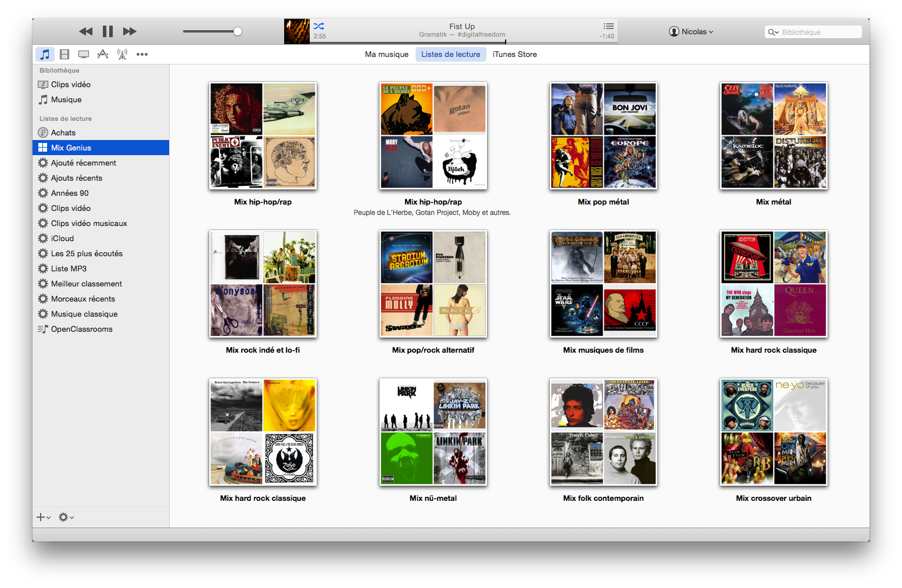Play the Mix métal artwork
Image resolution: width=902 pixels, height=588 pixels.
[x=774, y=135]
